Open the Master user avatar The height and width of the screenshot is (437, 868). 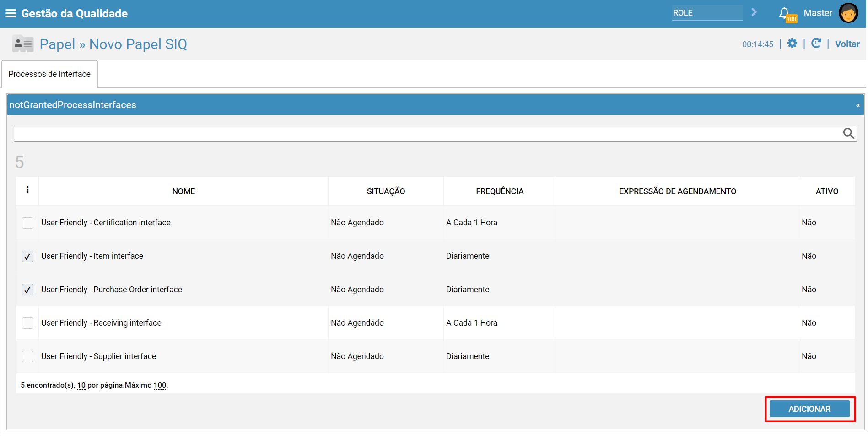(848, 13)
